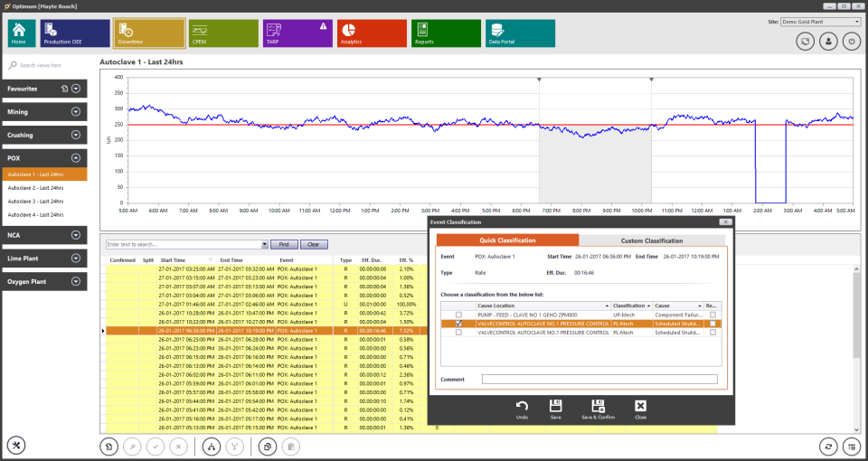
Task: Expand the Lime Plant sidebar section
Action: pyautogui.click(x=76, y=259)
